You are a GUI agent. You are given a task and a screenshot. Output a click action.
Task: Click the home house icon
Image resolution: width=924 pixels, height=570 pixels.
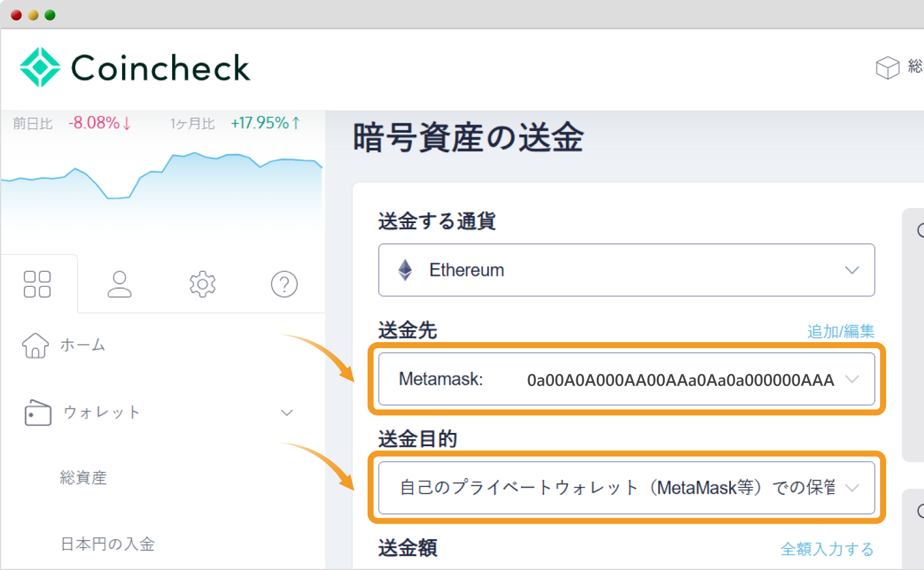tap(35, 345)
